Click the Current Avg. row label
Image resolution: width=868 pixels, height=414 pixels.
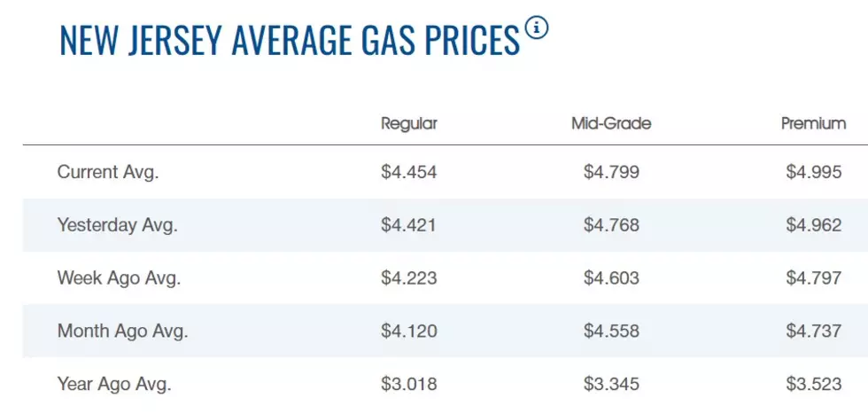(x=108, y=172)
